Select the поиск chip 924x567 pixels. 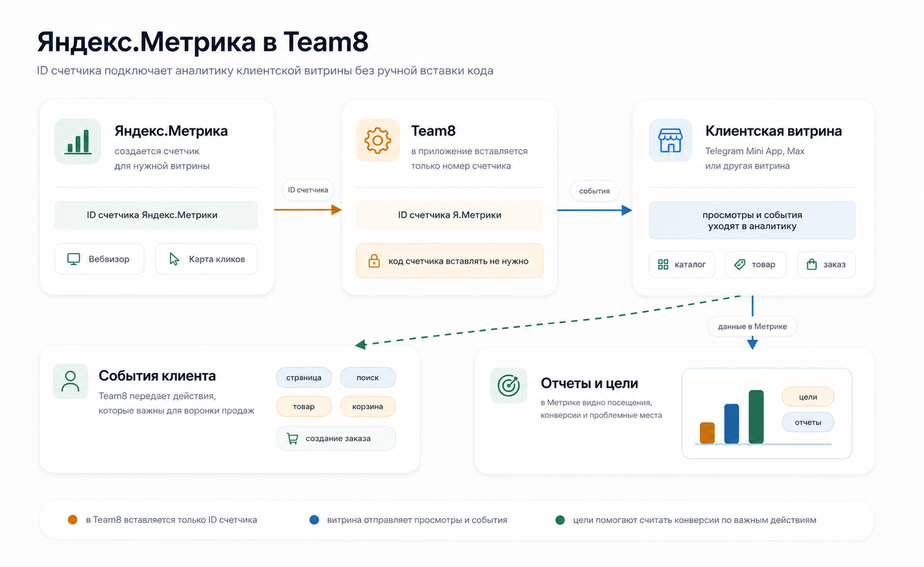point(368,378)
